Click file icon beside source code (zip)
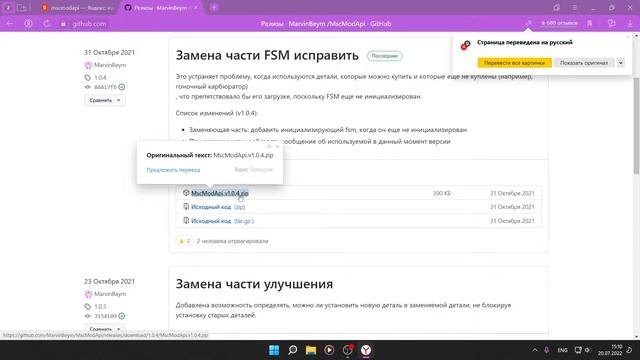The width and height of the screenshot is (640, 360). pyautogui.click(x=186, y=207)
